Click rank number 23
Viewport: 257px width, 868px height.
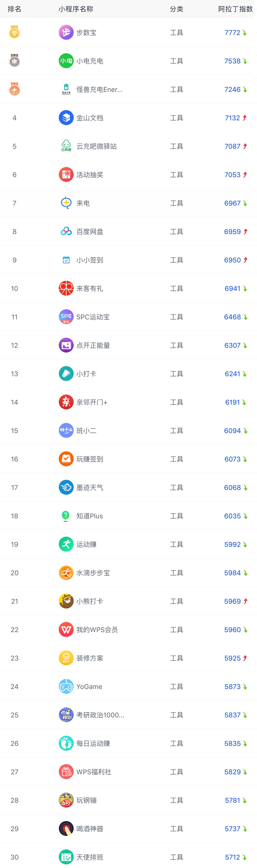[x=14, y=658]
